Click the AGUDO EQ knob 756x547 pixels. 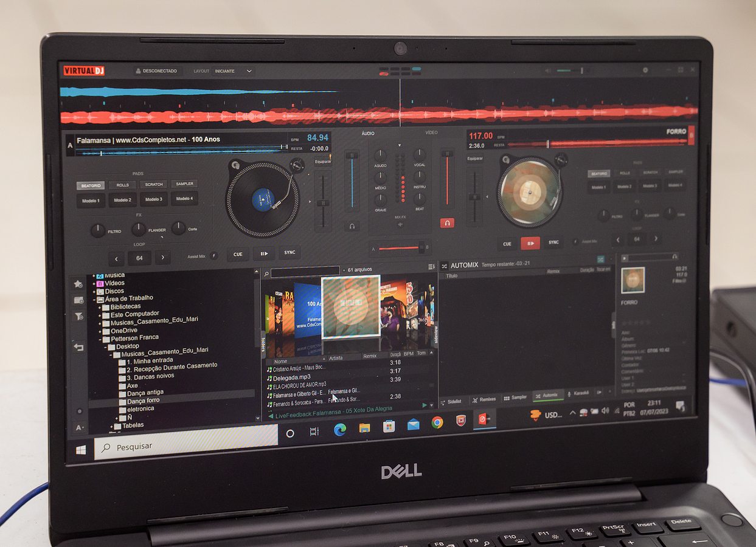click(x=380, y=156)
